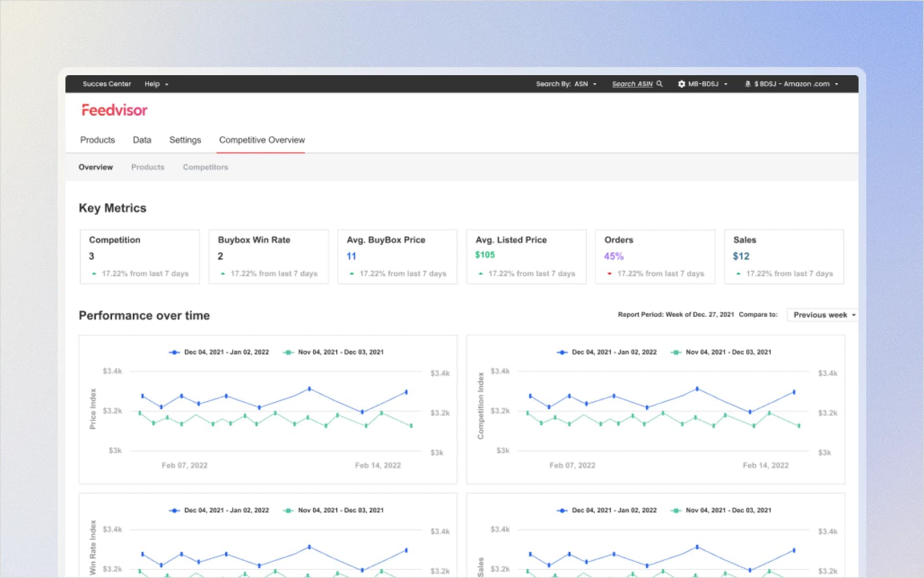Click the Amazon icon in the top bar
Screen dimensions: 924x578
coord(748,84)
